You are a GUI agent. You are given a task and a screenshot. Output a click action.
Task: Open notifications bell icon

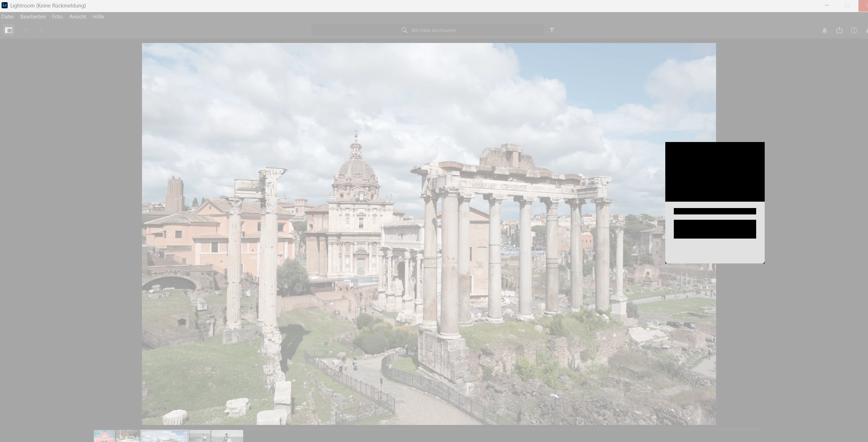point(824,31)
